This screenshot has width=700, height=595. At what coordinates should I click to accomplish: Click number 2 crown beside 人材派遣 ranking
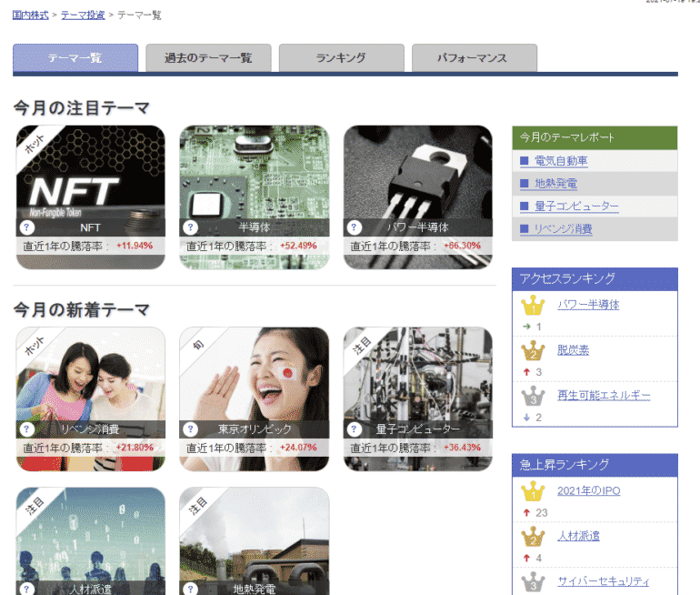(533, 537)
